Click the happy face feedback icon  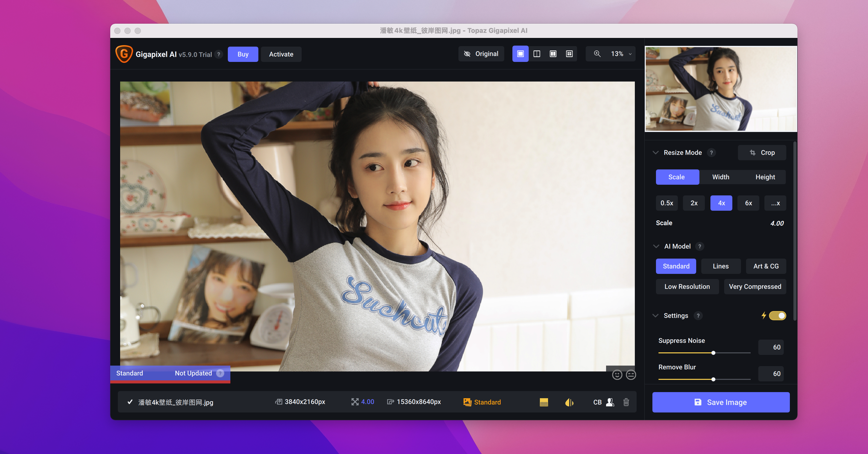click(x=617, y=375)
